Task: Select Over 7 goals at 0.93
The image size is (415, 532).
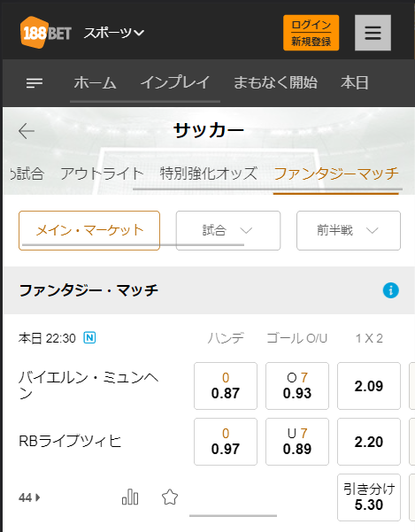Action: 297,386
